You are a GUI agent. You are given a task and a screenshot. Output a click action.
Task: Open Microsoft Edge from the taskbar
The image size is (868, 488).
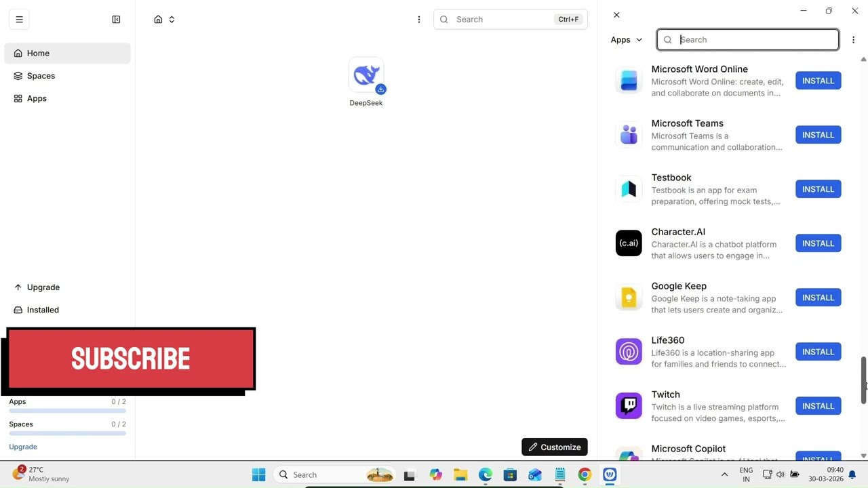click(x=486, y=475)
